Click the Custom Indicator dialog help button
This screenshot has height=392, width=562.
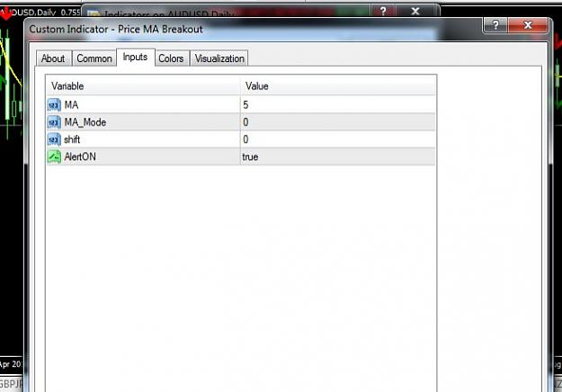pyautogui.click(x=495, y=25)
